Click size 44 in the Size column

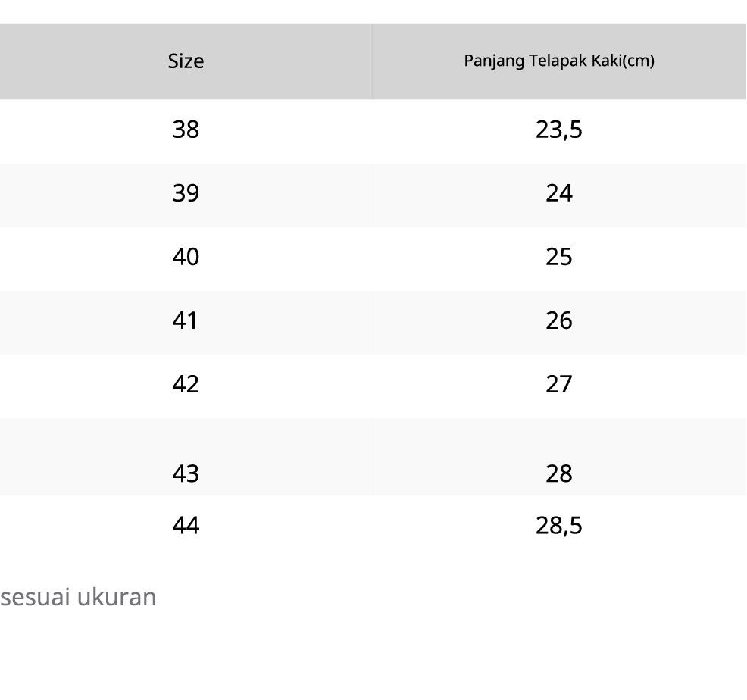[x=186, y=525]
